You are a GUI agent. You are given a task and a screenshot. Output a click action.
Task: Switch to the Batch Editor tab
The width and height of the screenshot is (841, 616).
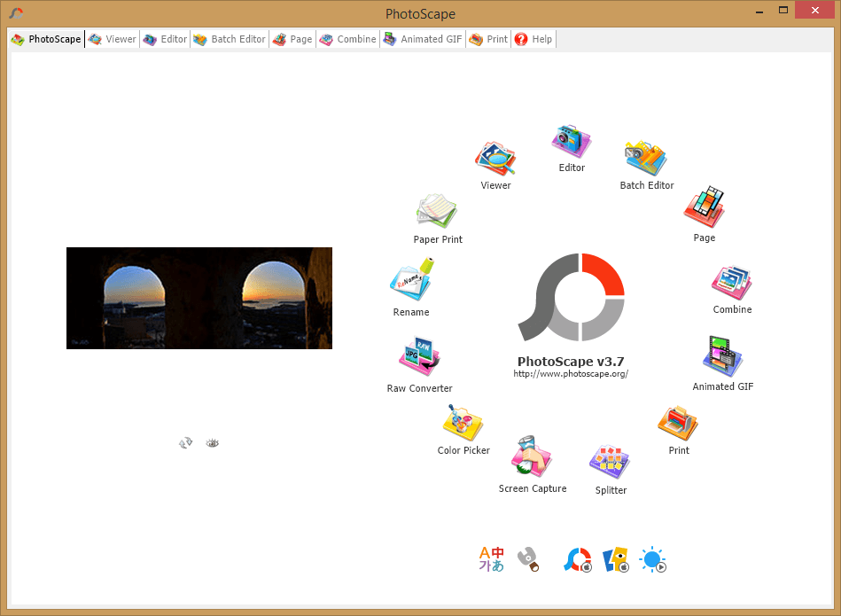(230, 39)
